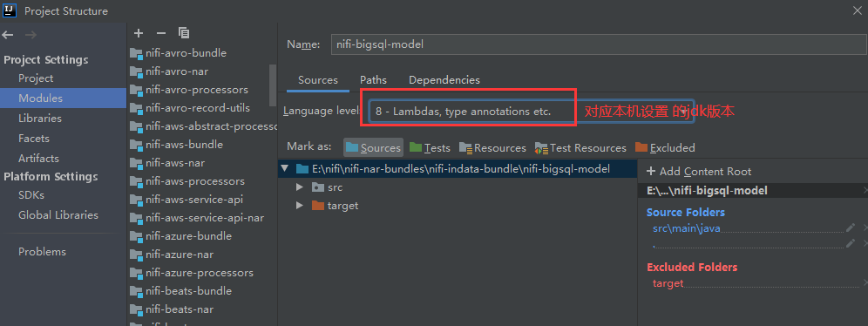Viewport: 868px width, 326px height.
Task: Edit src\main\java source folder properties
Action: 851,228
